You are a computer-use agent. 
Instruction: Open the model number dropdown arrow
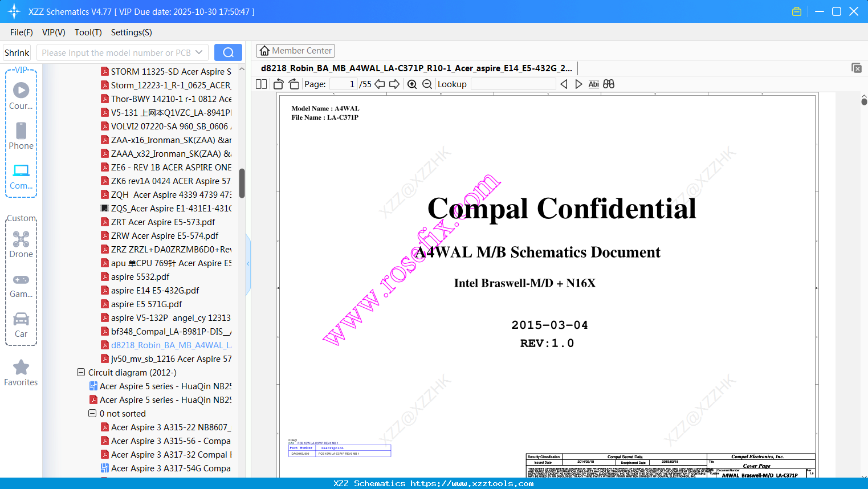tap(199, 52)
